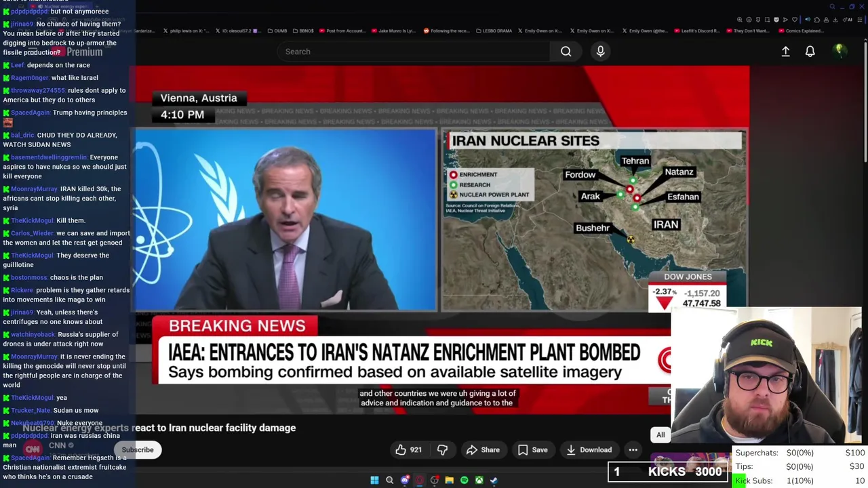Click the page vertical scrollbar

coord(865,102)
